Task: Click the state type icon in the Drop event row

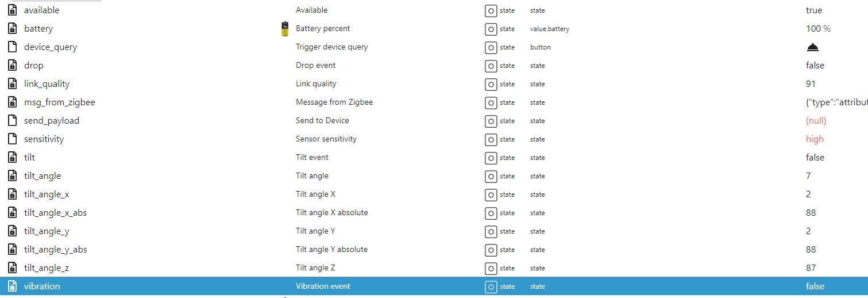Action: (491, 66)
